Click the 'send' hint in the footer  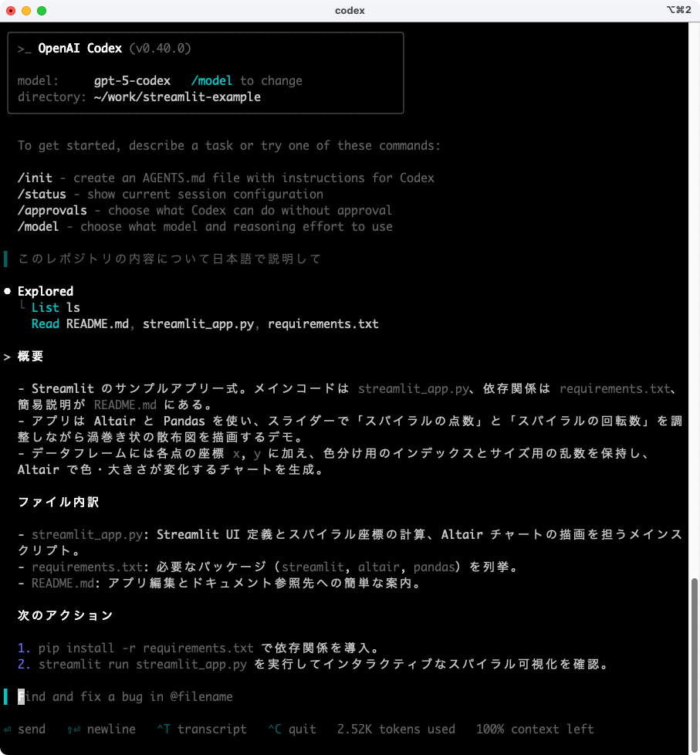point(25,729)
